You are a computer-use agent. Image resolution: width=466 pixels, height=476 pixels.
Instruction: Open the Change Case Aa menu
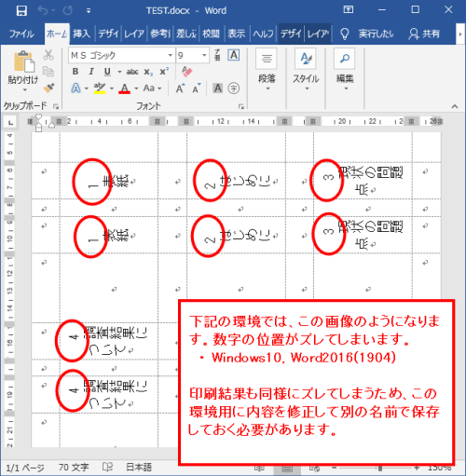click(x=152, y=88)
